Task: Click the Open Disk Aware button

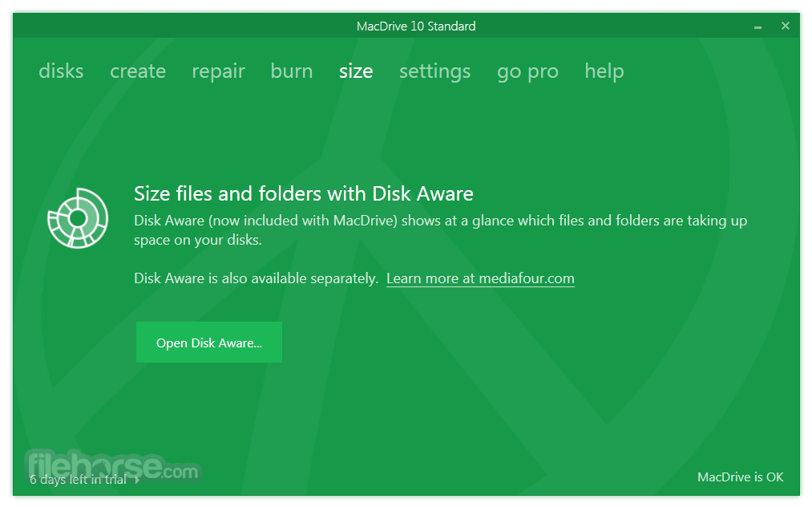Action: click(x=209, y=343)
